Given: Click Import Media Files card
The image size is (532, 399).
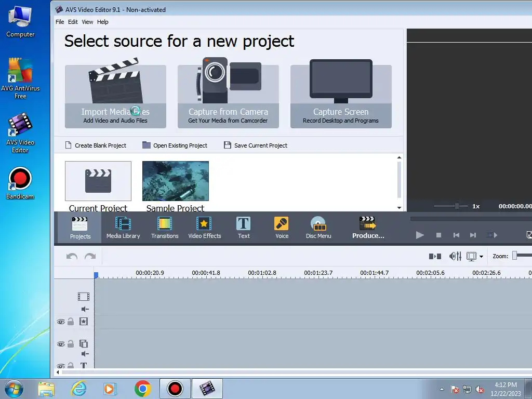Looking at the screenshot, I should pos(115,96).
